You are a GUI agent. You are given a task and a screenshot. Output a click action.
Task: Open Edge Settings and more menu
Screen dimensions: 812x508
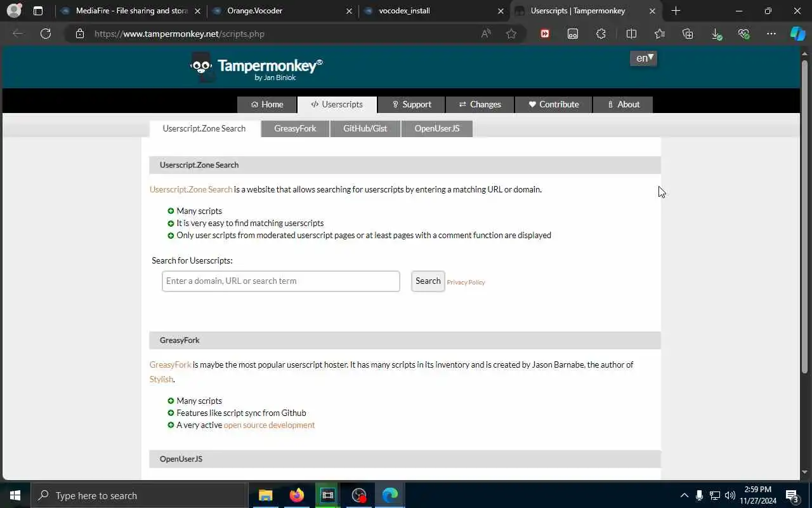pos(771,34)
